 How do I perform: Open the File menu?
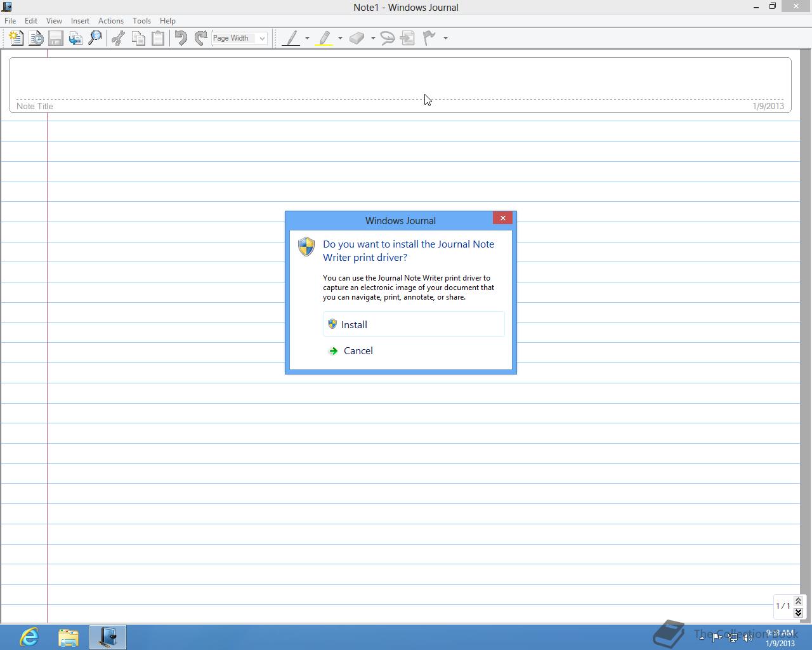(x=10, y=21)
